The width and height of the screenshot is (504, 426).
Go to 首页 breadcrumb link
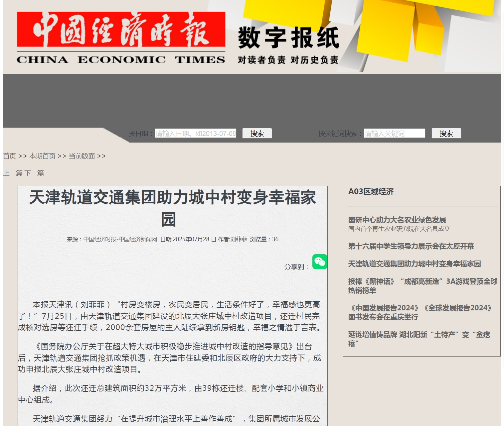10,156
